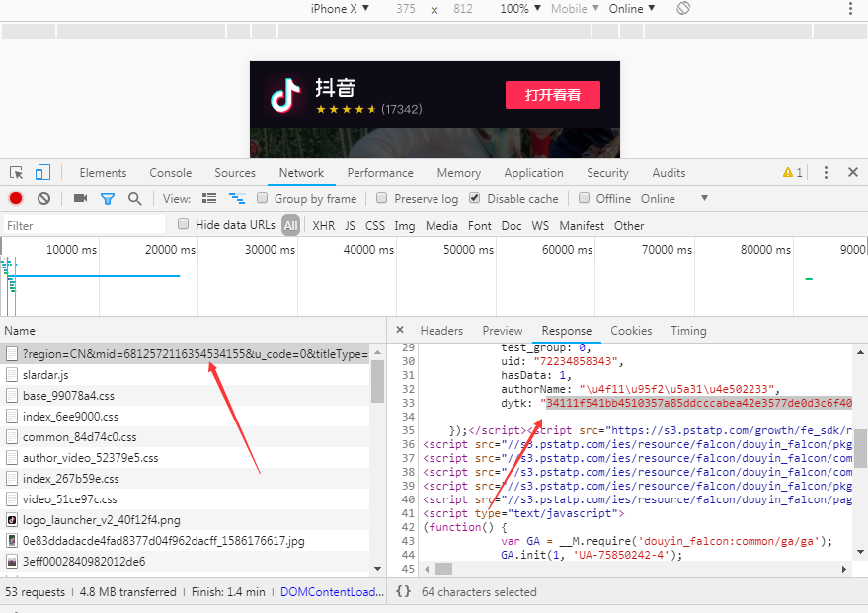
Task: Toggle the waterfall overview view icon
Action: coord(237,198)
